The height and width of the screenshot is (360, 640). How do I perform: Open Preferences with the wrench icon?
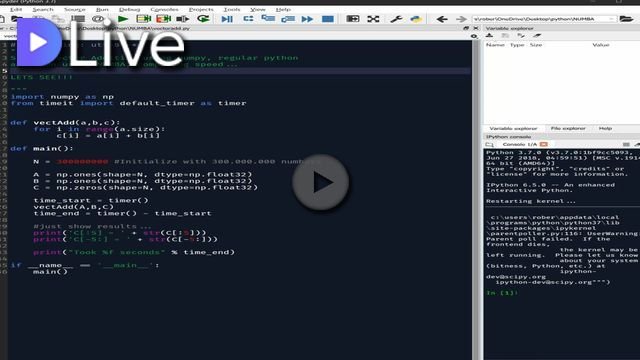click(x=396, y=19)
